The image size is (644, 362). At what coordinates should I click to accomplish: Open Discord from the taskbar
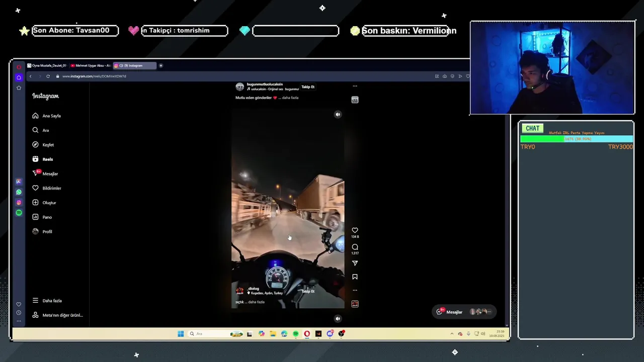[x=330, y=334]
